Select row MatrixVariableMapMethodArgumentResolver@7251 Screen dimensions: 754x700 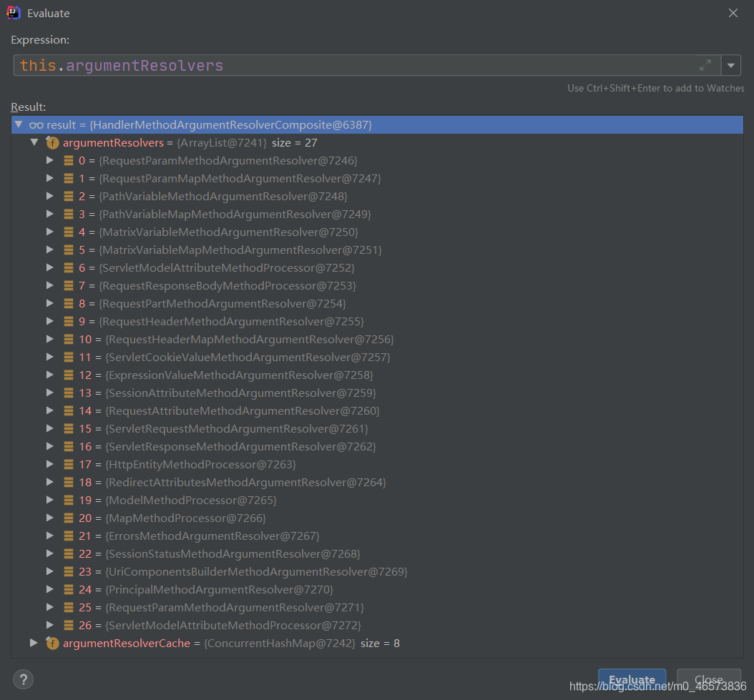[x=377, y=250]
